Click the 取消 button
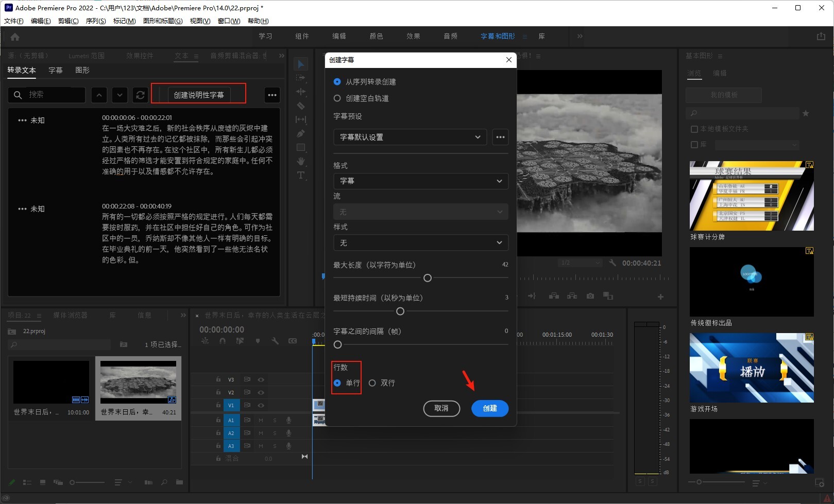Image resolution: width=834 pixels, height=504 pixels. click(441, 408)
